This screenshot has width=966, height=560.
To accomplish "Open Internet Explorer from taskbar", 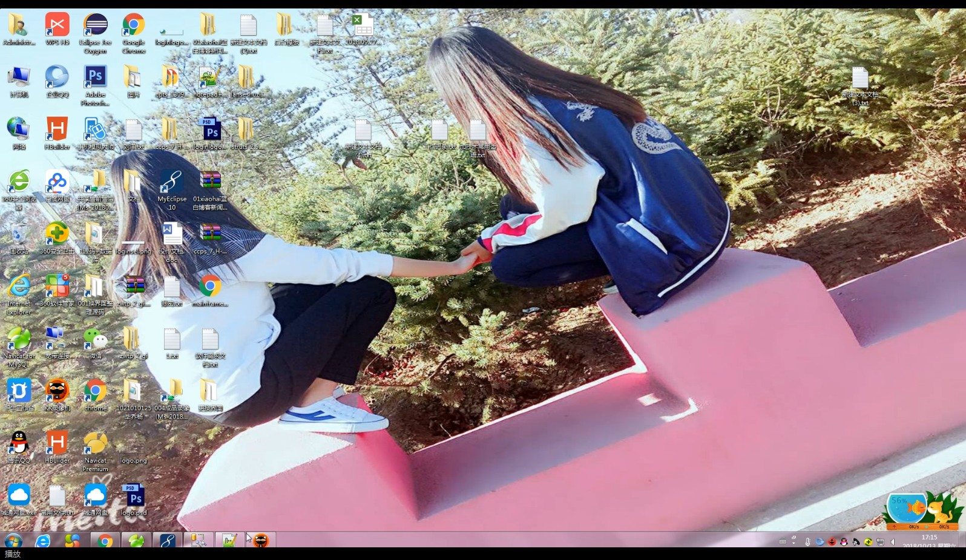I will [x=42, y=541].
